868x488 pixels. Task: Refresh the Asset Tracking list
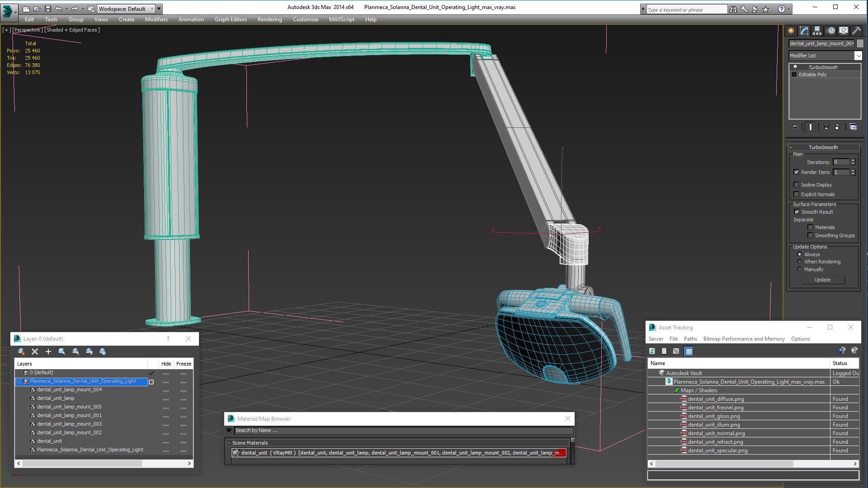coord(652,351)
